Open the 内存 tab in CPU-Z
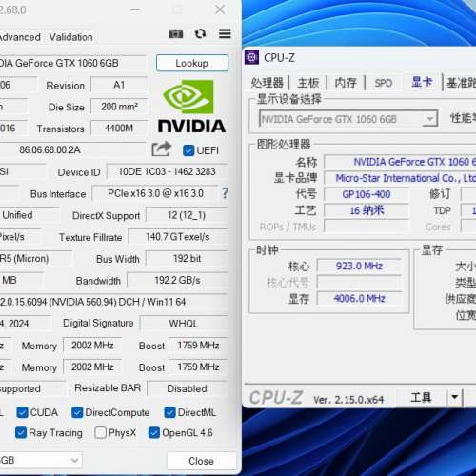476x476 pixels. [x=346, y=83]
